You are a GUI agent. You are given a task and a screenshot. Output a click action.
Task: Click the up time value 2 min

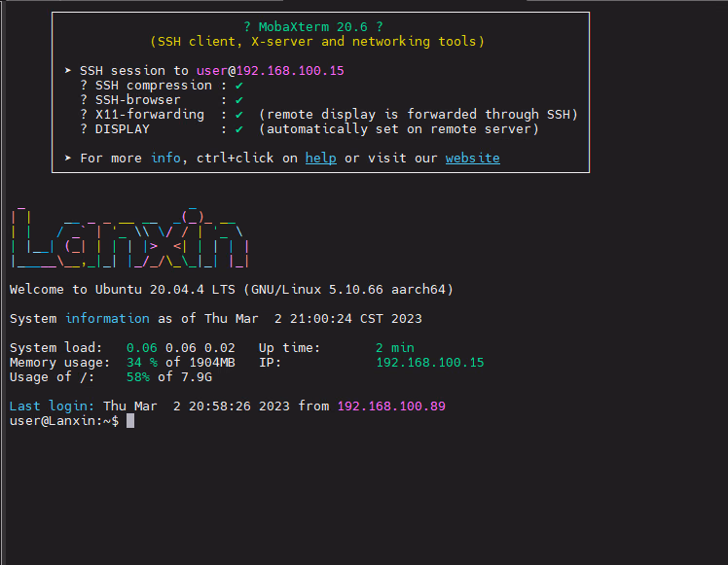394,348
